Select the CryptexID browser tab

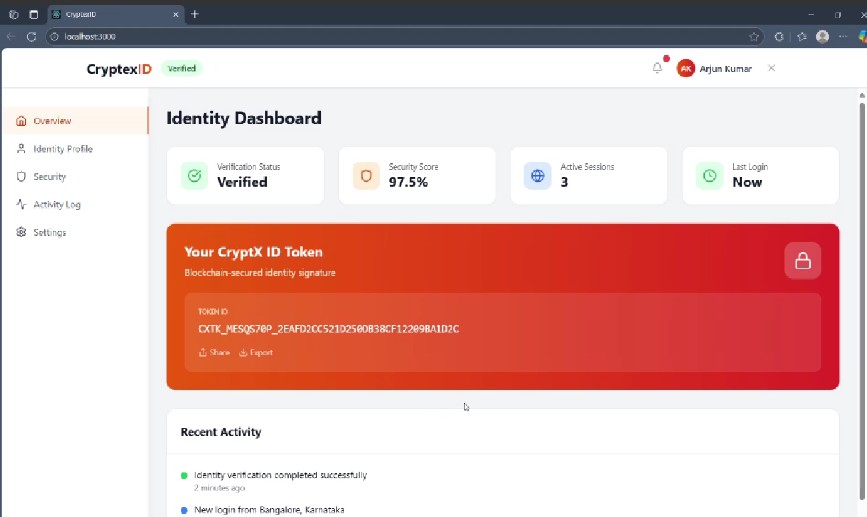[x=116, y=14]
